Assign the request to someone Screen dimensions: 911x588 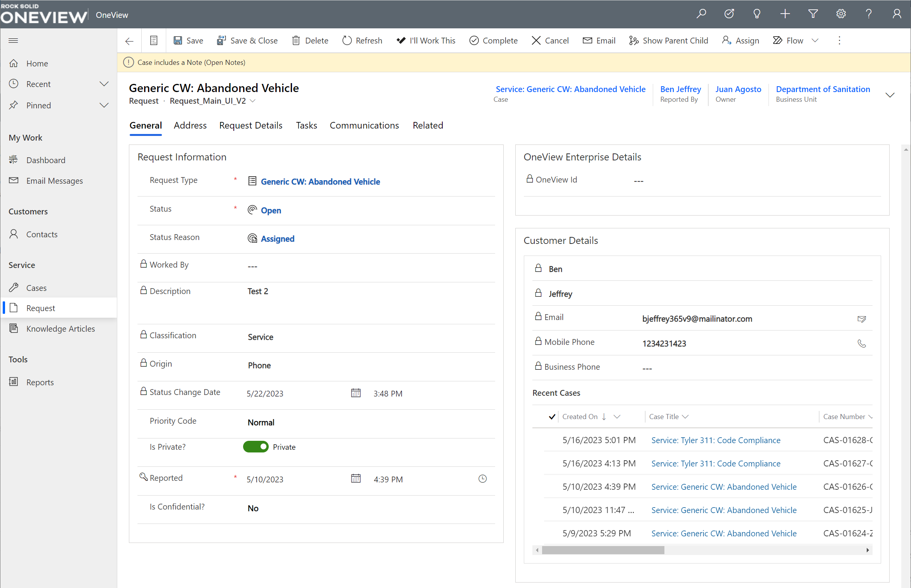tap(740, 40)
